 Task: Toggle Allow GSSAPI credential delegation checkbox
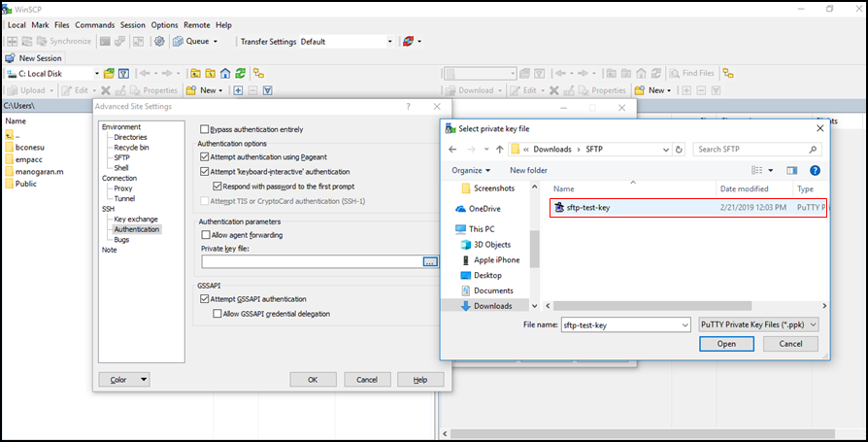tap(217, 314)
